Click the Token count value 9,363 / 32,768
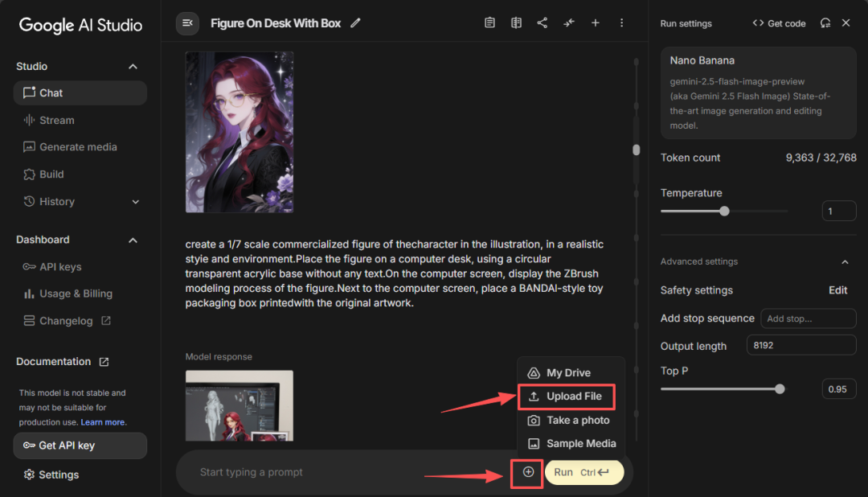Viewport: 868px width, 497px height. coord(821,158)
